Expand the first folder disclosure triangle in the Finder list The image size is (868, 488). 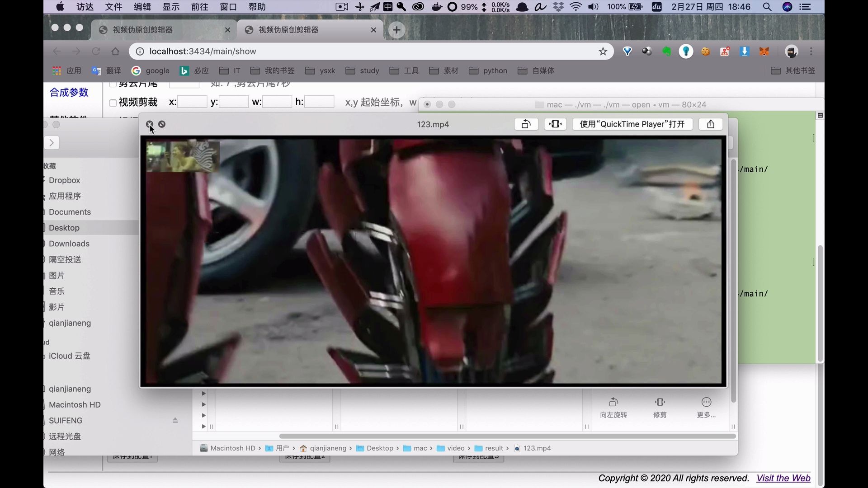point(203,394)
